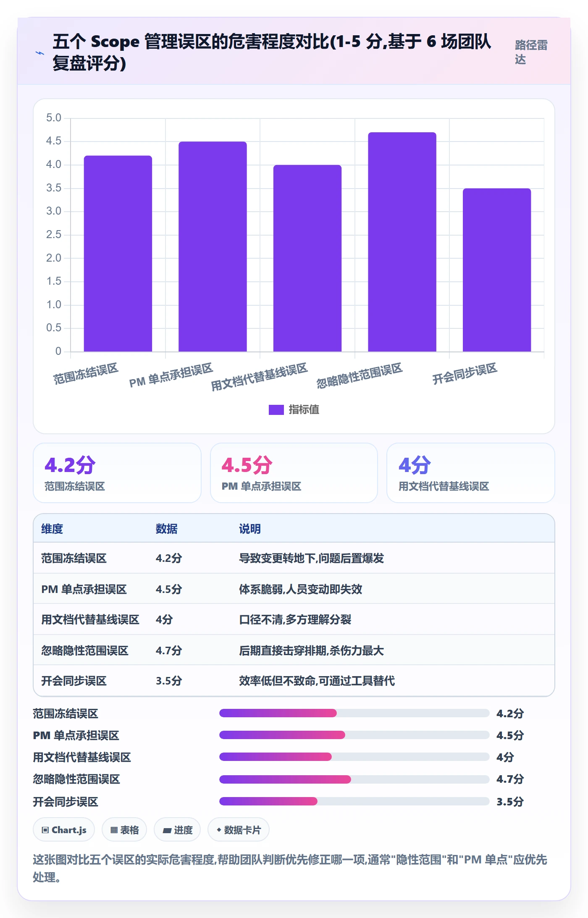The image size is (588, 918).
Task: Select the 进度 tag chip
Action: click(177, 830)
